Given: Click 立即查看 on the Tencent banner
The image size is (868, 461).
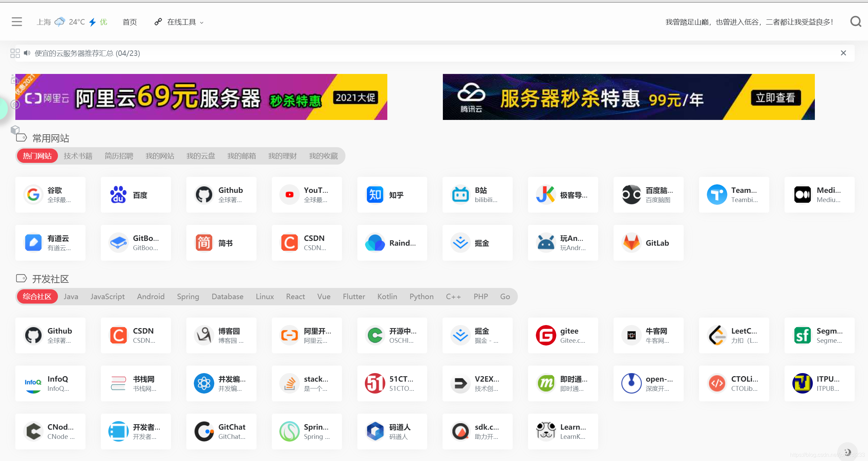Looking at the screenshot, I should coord(775,97).
